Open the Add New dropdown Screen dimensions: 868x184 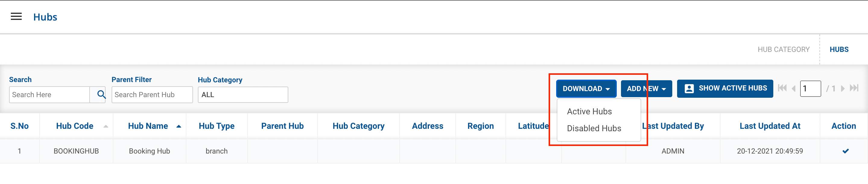[646, 89]
